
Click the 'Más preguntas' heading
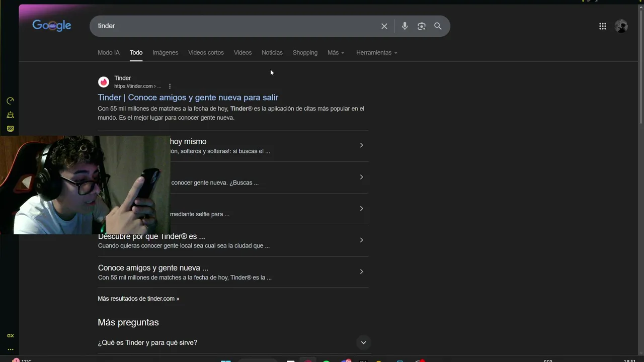[x=128, y=322]
